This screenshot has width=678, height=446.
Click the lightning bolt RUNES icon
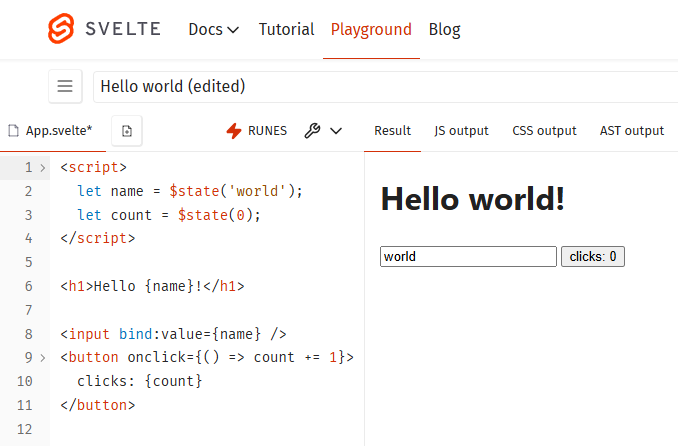click(234, 131)
